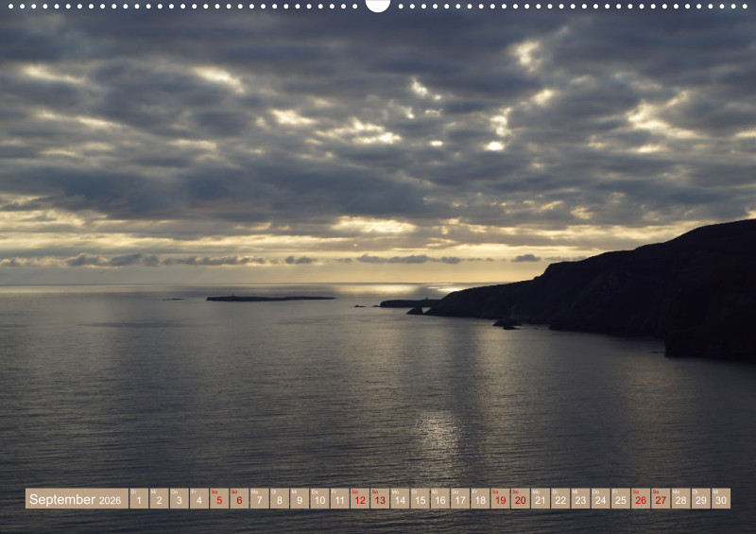Select day 28 in the calendar strip
Viewport: 756px width, 534px height.
click(681, 498)
